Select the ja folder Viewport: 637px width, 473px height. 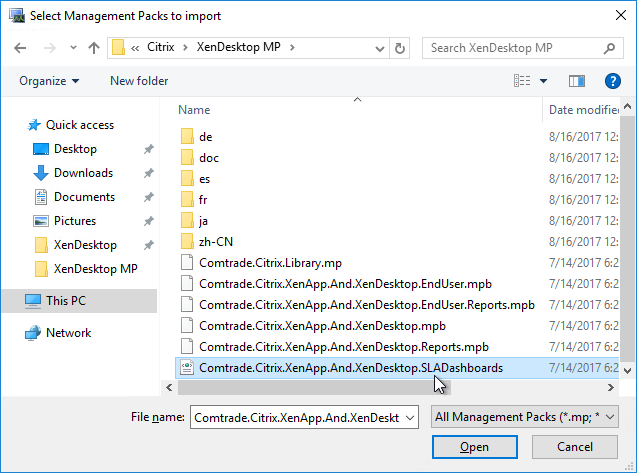[x=203, y=221]
